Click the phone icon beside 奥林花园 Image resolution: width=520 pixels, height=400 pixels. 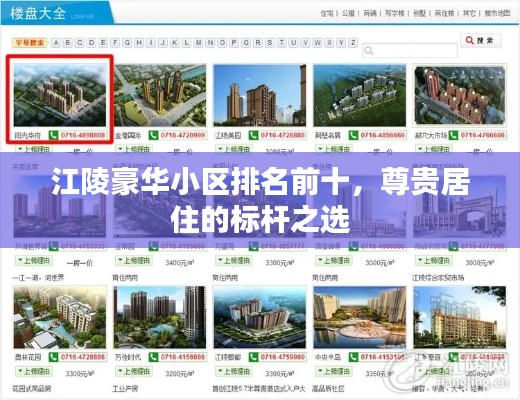click(53, 357)
